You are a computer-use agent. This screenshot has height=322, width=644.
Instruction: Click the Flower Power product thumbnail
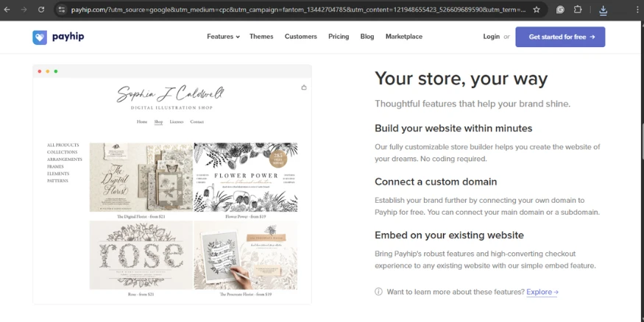tap(246, 177)
